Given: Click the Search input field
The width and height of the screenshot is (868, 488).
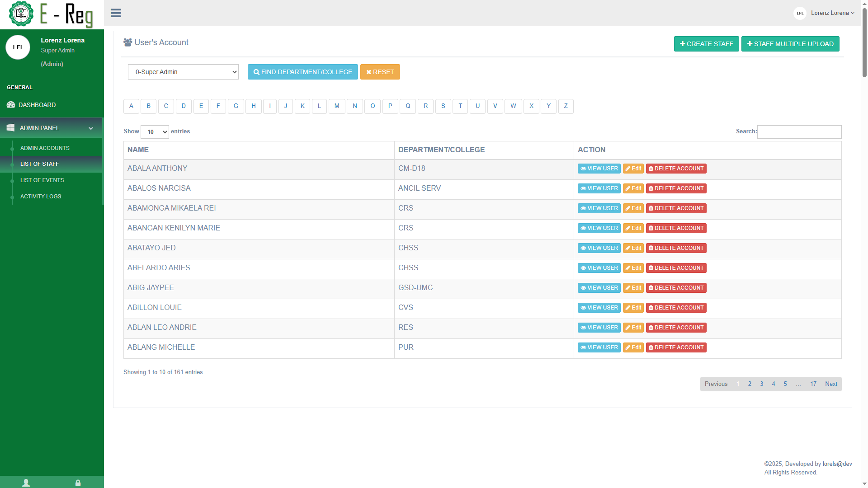Looking at the screenshot, I should pos(799,132).
